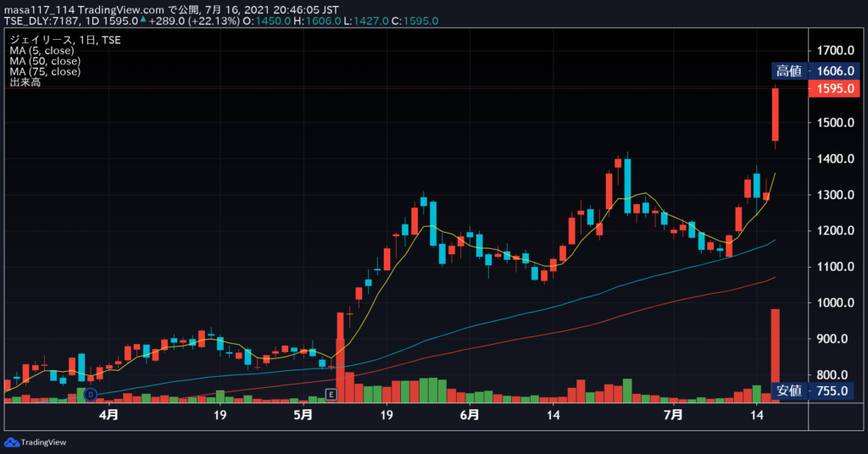Click the tall red candlestick at far right

point(776,114)
